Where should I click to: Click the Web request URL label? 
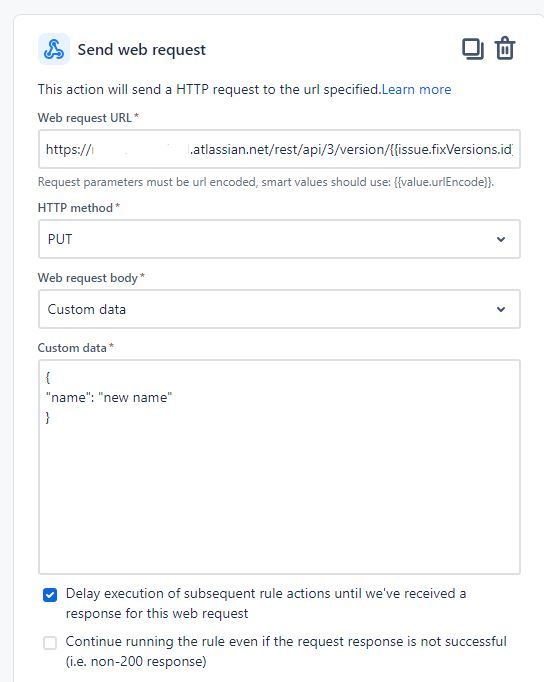pyautogui.click(x=88, y=117)
